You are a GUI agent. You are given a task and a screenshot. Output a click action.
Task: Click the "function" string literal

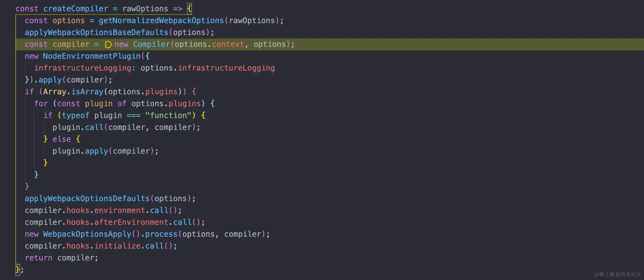pos(168,116)
